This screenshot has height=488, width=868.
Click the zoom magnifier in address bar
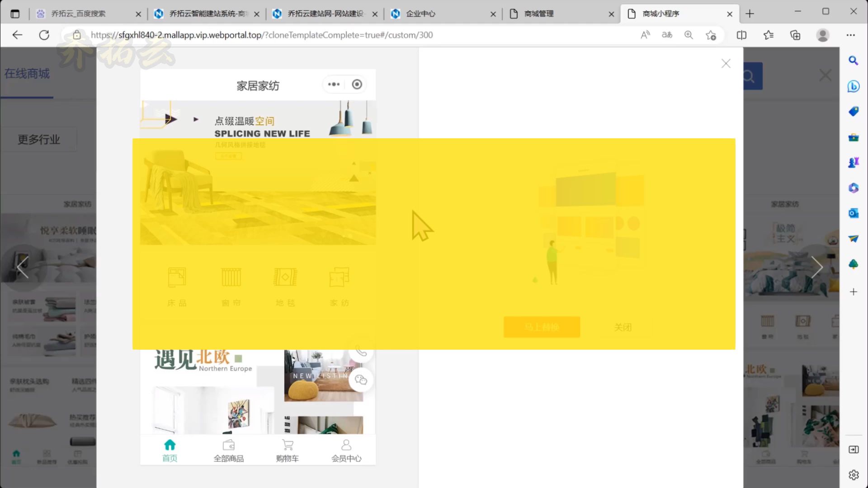point(689,35)
